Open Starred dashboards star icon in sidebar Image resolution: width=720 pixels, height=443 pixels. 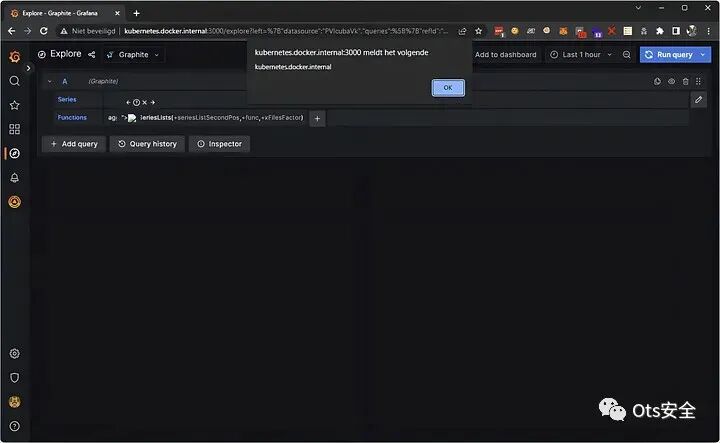(15, 105)
